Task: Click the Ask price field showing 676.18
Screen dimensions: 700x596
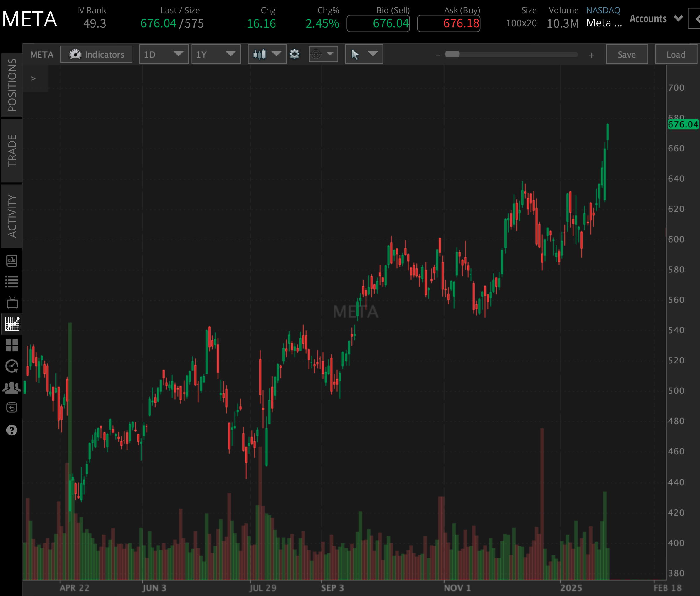Action: (449, 24)
